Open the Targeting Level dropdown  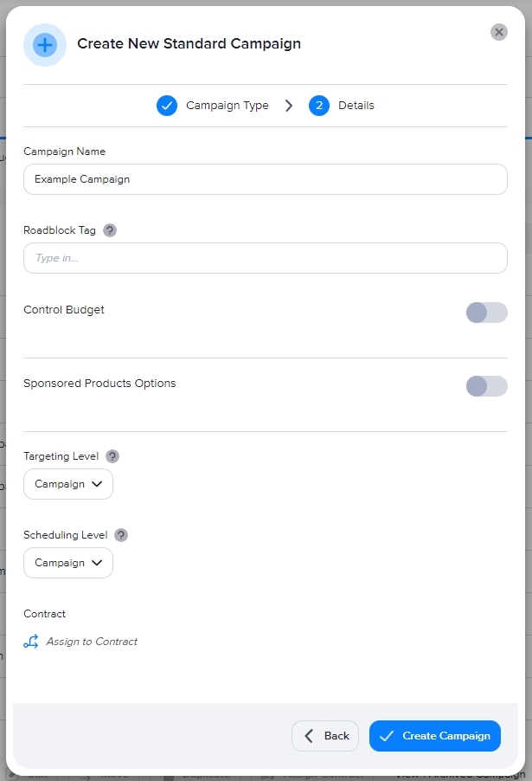pyautogui.click(x=68, y=484)
